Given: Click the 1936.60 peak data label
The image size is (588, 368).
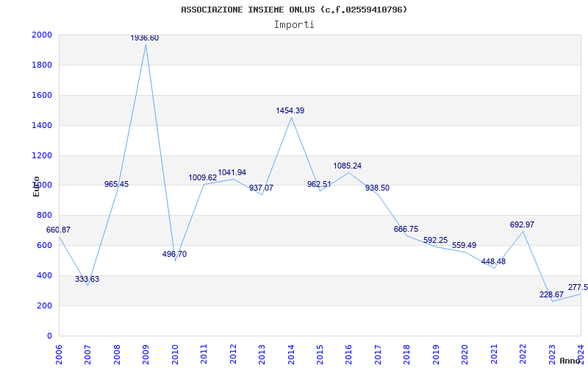Looking at the screenshot, I should [144, 38].
